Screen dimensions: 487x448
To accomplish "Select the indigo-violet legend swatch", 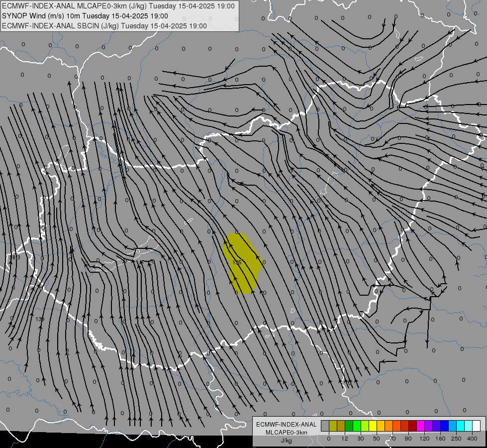I will [x=436, y=426].
